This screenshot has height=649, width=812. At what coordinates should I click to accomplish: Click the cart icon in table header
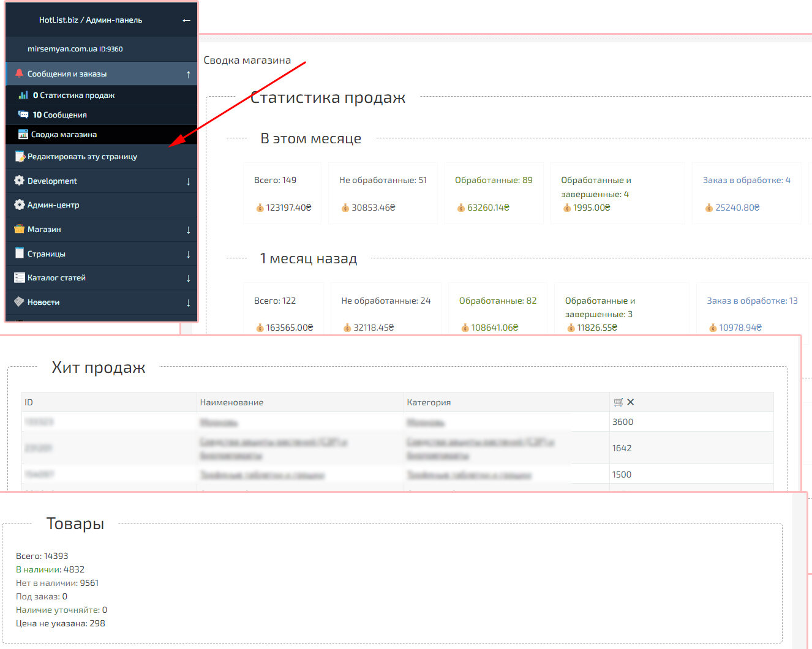tap(618, 402)
